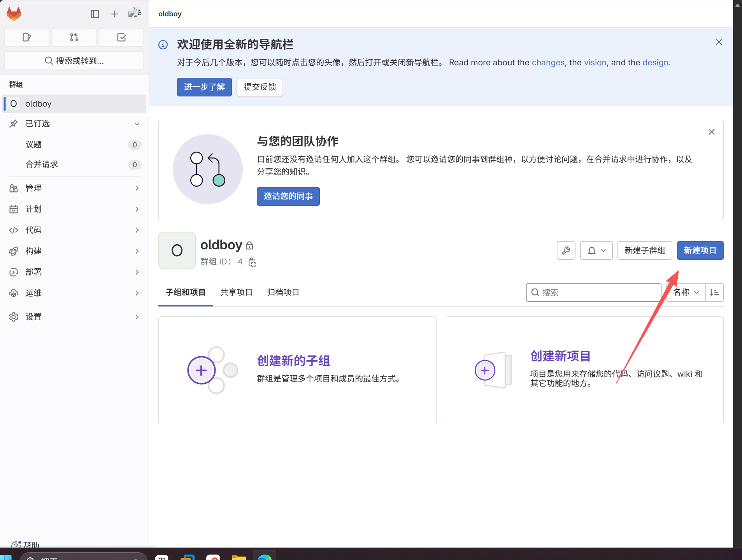Expand the 部署 sidebar section
This screenshot has width=742, height=560.
pyautogui.click(x=74, y=272)
